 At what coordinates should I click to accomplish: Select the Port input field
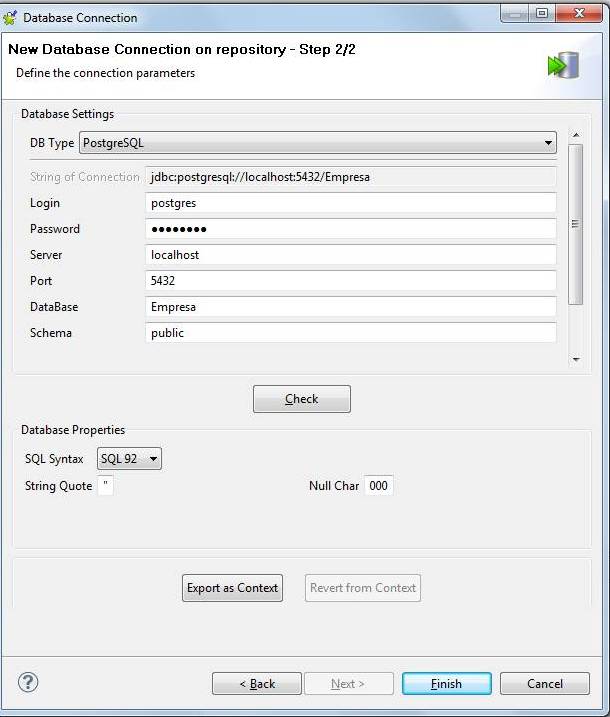[x=350, y=281]
